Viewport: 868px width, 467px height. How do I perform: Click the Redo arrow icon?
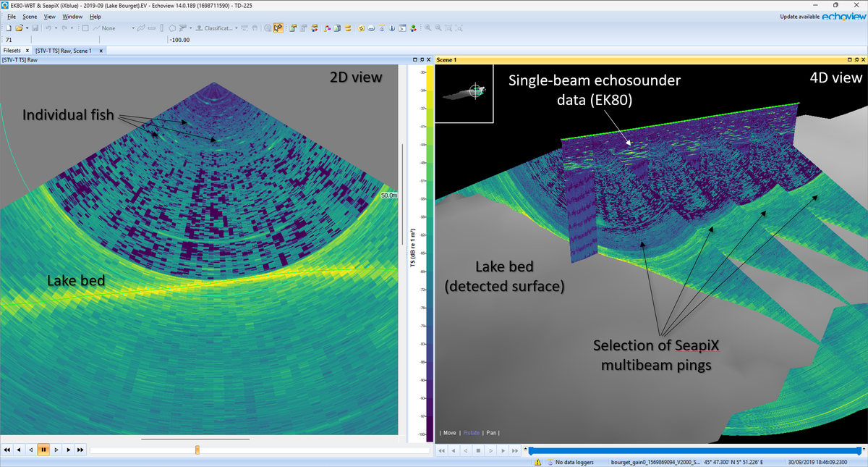[64, 28]
